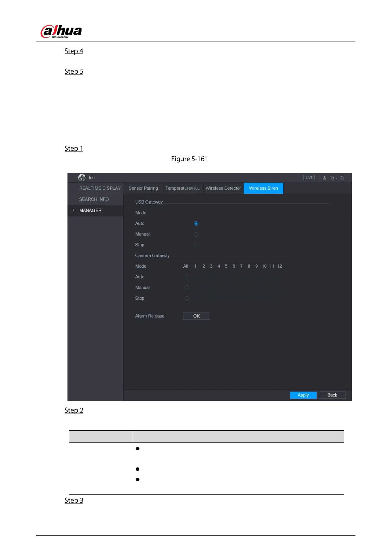Open the logout menu icon

tap(334, 178)
